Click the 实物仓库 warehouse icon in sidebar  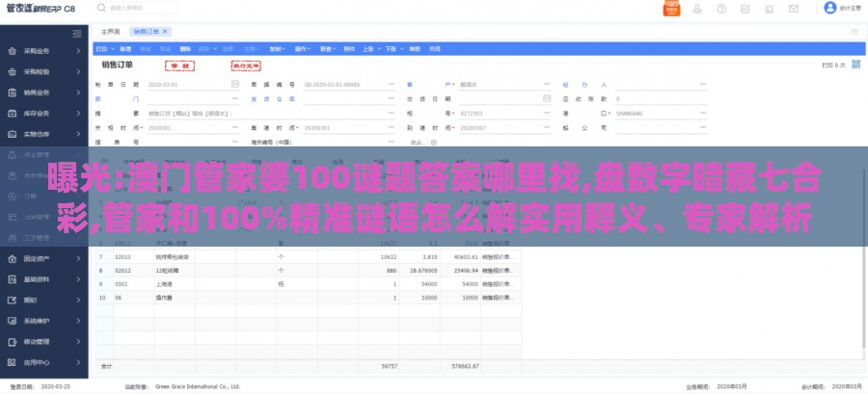point(12,134)
